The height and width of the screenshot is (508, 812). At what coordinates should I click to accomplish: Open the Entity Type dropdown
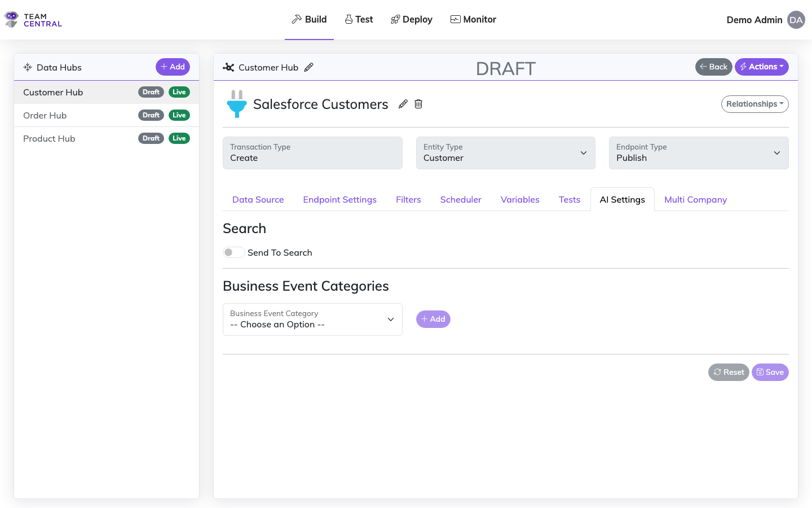click(x=584, y=152)
